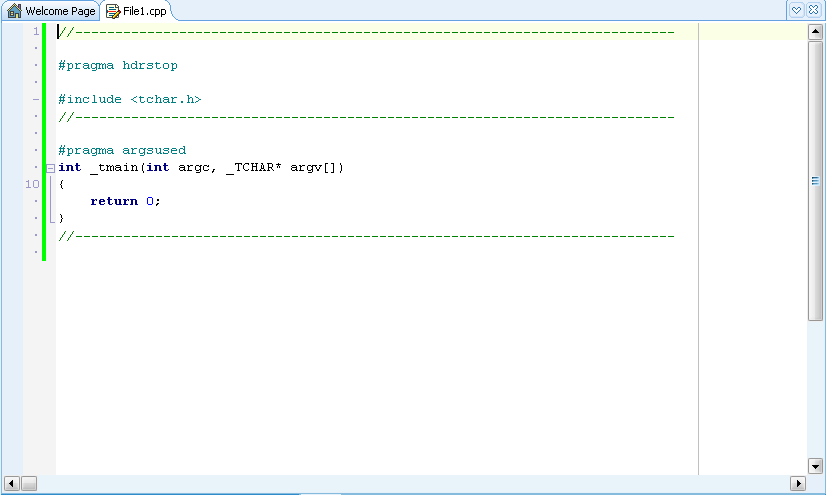Click the comment line below #include
This screenshot has width=826, height=495.
pos(366,116)
